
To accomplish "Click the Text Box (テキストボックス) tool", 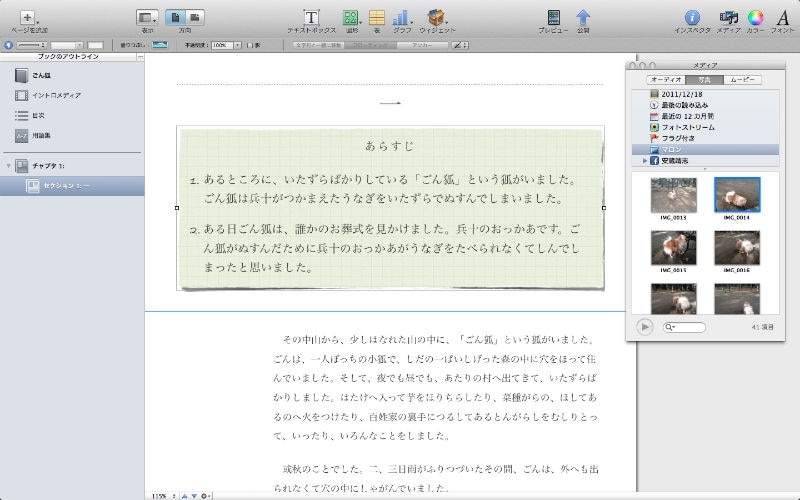I will pos(311,18).
